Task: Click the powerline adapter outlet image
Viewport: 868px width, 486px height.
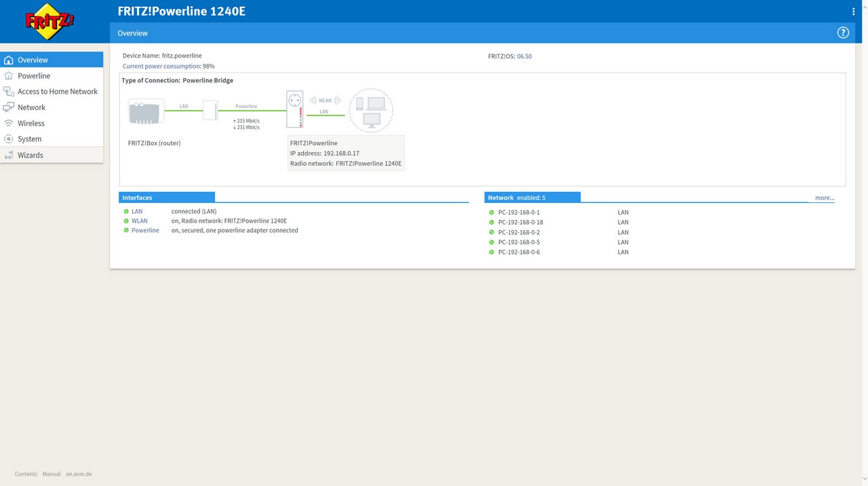Action: (x=294, y=109)
